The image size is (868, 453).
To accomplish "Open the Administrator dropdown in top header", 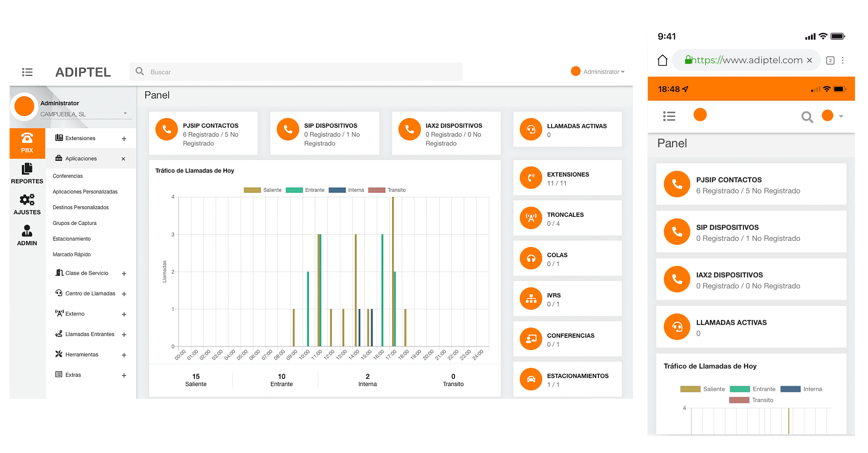I will [x=604, y=72].
